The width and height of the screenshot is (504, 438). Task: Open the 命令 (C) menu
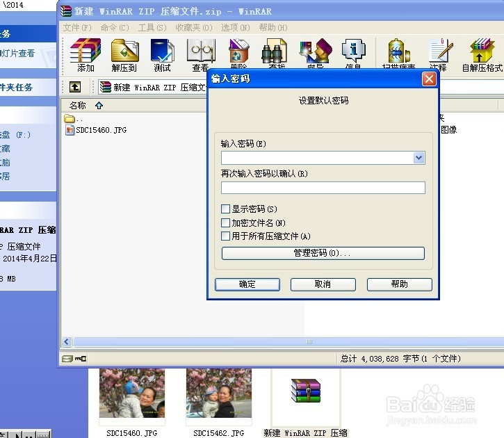115,28
